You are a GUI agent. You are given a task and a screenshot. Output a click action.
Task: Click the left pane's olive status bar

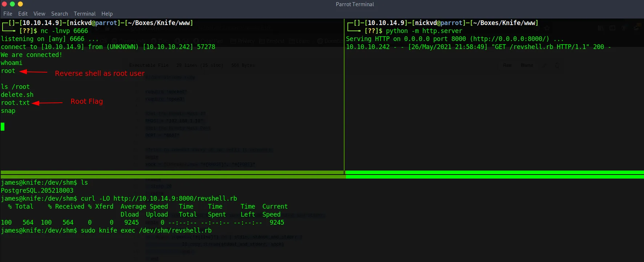click(x=172, y=173)
